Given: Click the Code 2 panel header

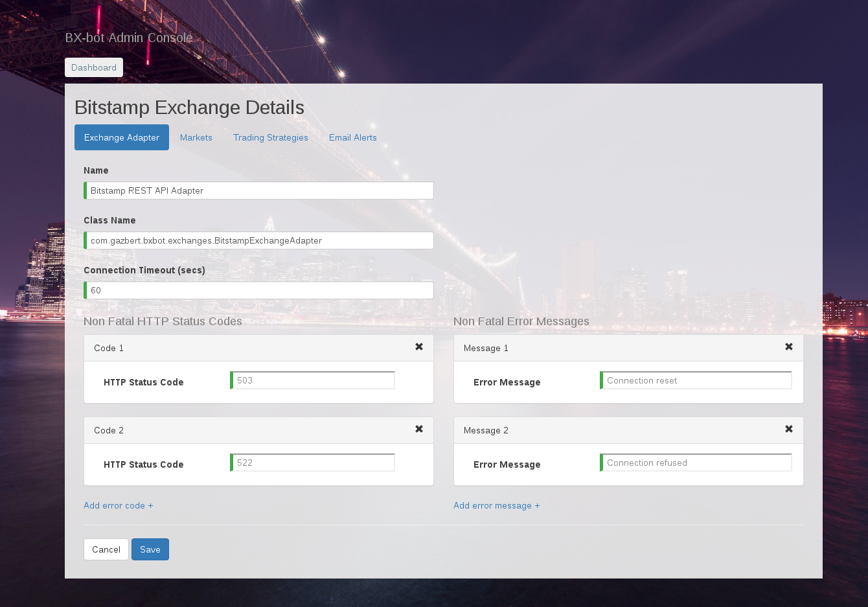Looking at the screenshot, I should pos(258,430).
